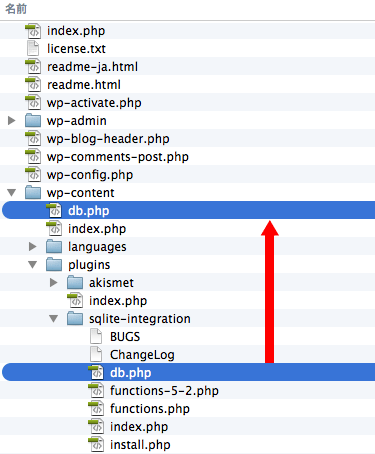
Task: Click the functions.php file name
Action: click(150, 409)
